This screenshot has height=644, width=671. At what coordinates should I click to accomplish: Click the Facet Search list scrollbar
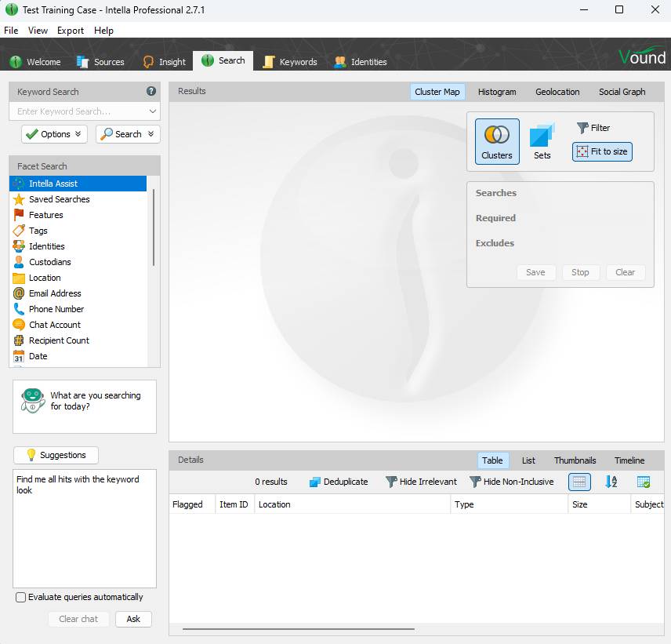click(x=154, y=227)
